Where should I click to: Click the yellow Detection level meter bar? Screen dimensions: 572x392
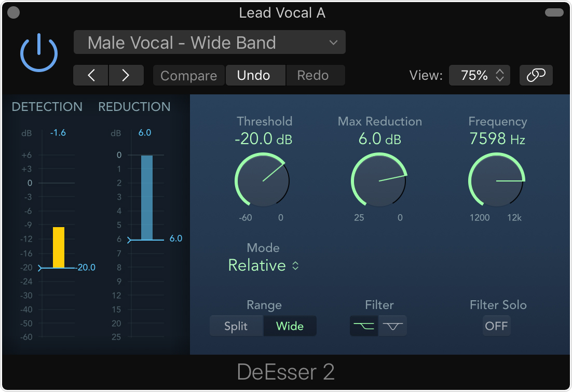point(59,247)
